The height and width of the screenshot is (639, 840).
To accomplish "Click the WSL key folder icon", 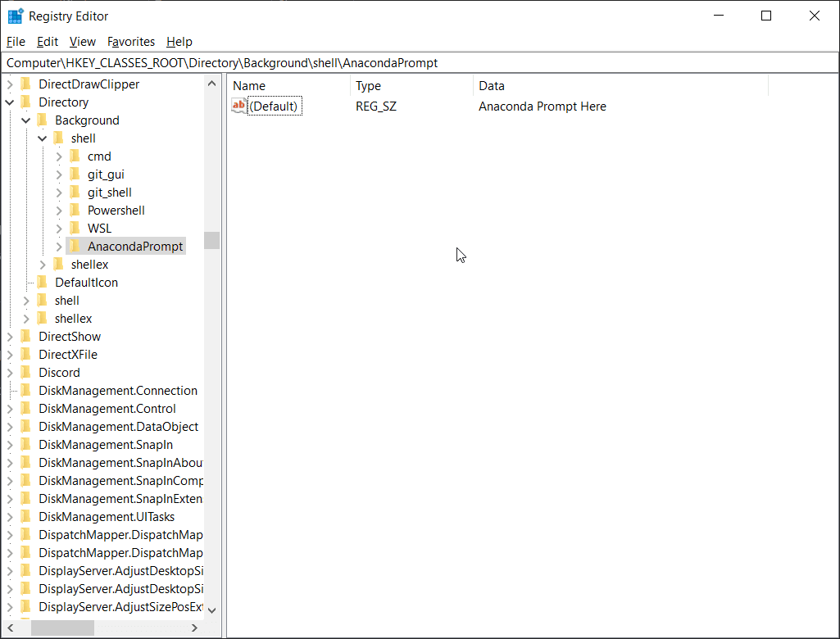I will (75, 228).
